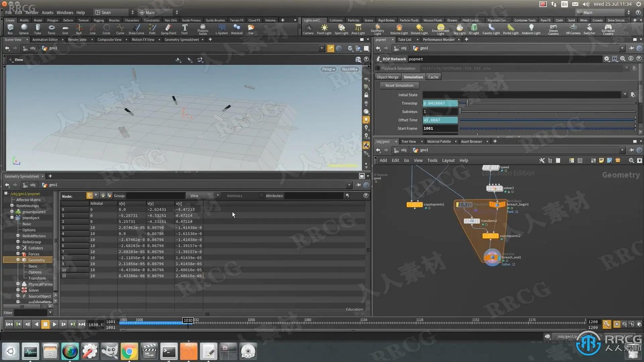This screenshot has width=644, height=362.
Task: Add a Camera from the shelf
Action: pyautogui.click(x=308, y=29)
